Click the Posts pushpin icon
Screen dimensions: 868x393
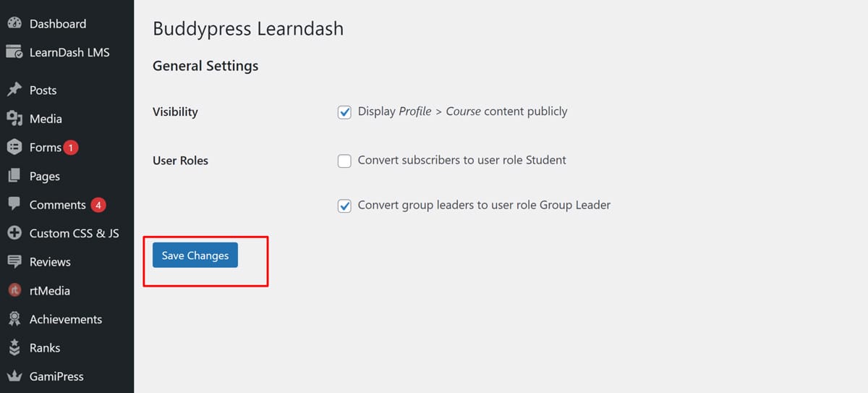click(14, 90)
